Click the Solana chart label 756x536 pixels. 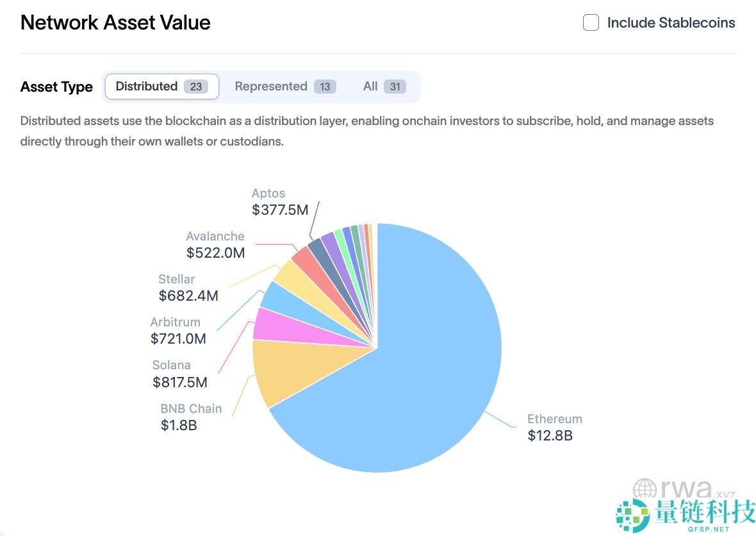pyautogui.click(x=171, y=365)
